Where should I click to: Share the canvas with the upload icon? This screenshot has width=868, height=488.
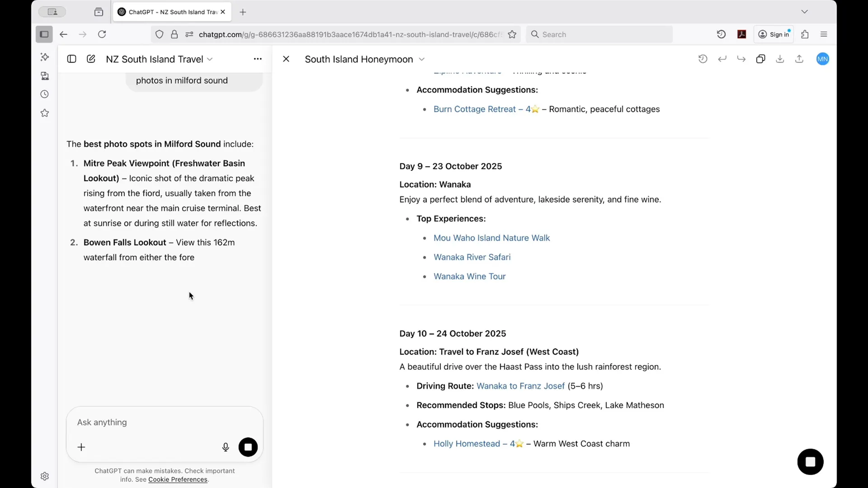pyautogui.click(x=799, y=59)
